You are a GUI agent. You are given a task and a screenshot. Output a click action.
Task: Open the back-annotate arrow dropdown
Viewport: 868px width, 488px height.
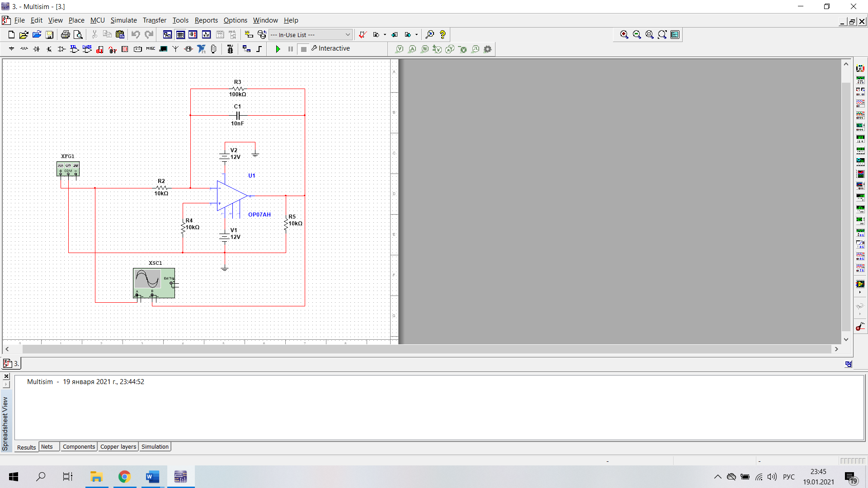point(385,34)
